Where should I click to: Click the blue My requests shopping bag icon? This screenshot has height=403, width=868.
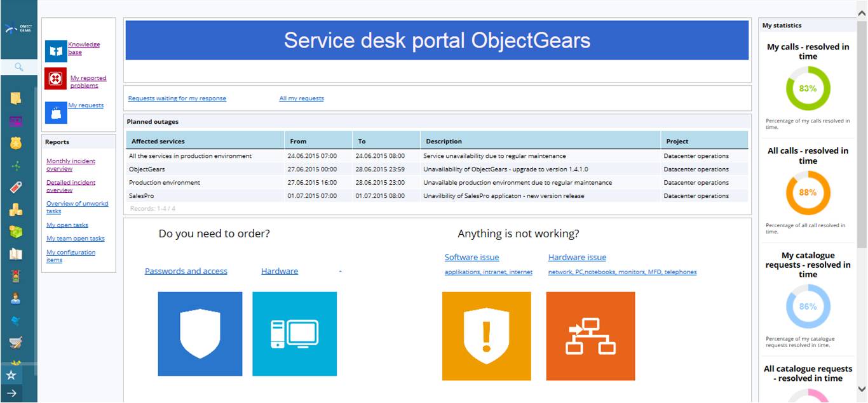(56, 112)
